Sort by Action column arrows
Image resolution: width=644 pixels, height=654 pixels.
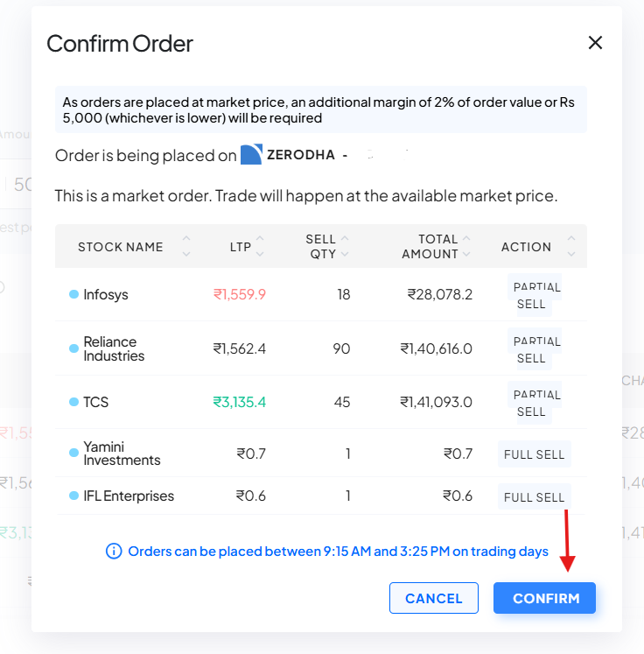point(571,247)
